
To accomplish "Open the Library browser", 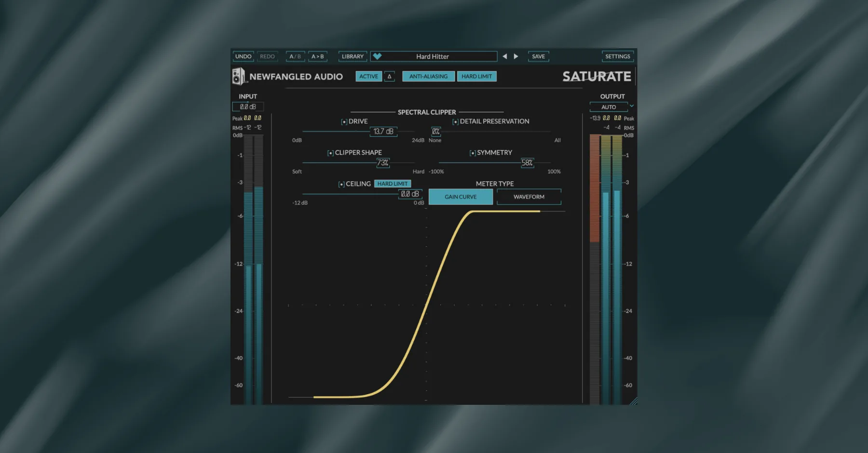I will point(353,56).
